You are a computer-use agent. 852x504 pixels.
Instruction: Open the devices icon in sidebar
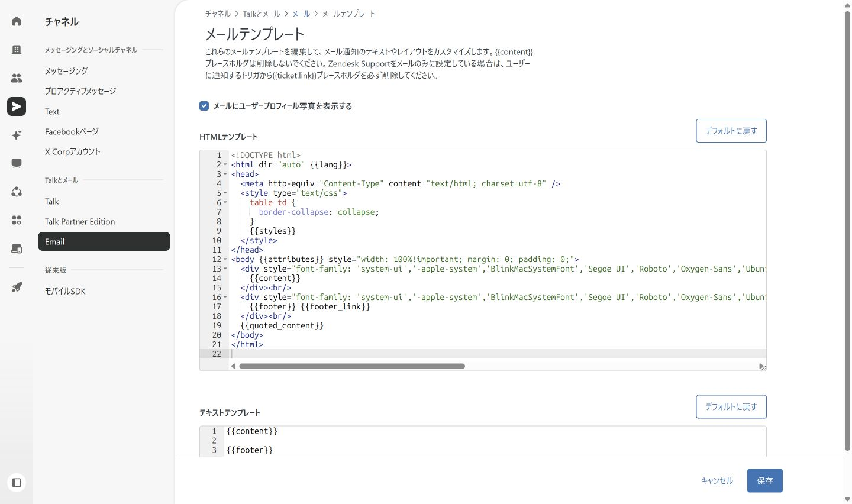point(17,248)
